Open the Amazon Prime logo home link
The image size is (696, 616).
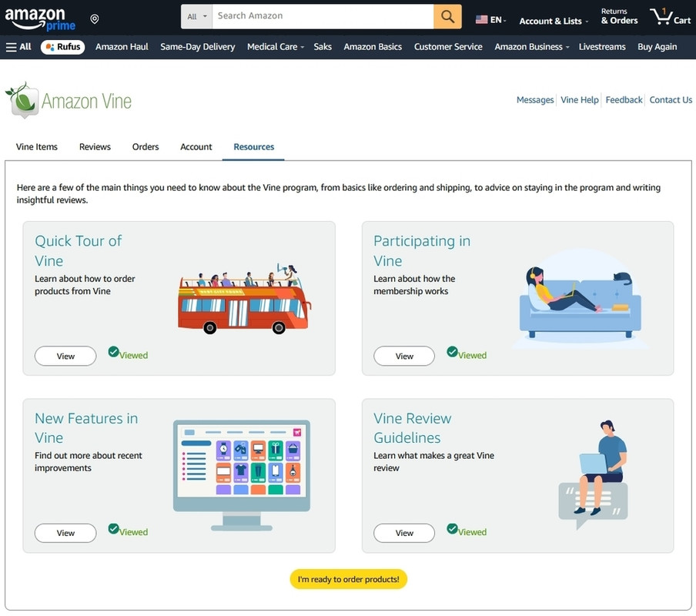(40, 19)
